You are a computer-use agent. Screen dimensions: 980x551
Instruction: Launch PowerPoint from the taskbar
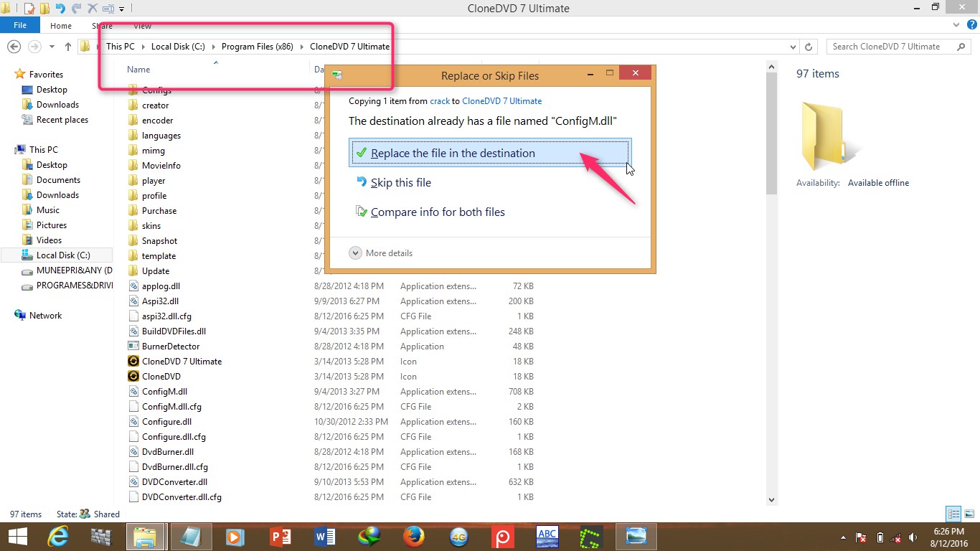[x=280, y=536]
